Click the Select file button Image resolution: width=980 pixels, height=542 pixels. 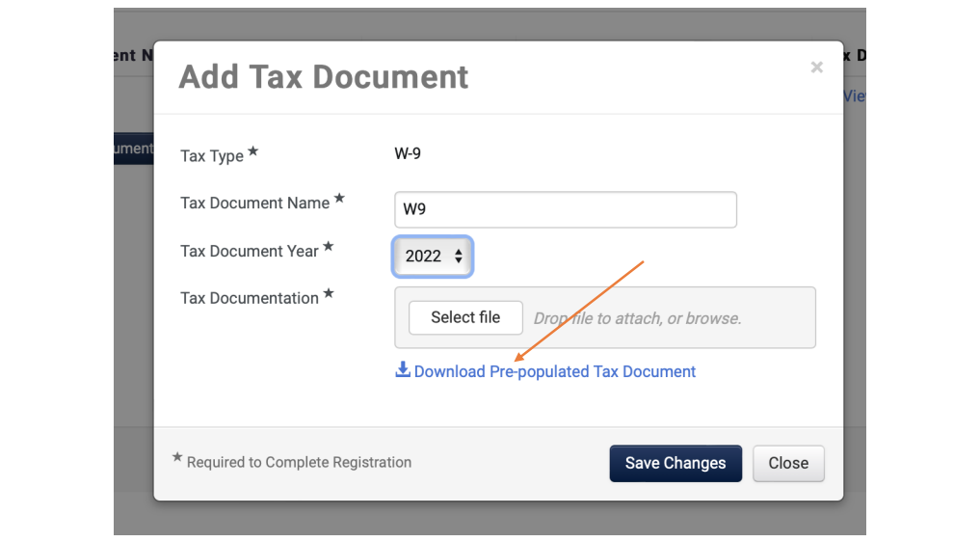point(465,318)
